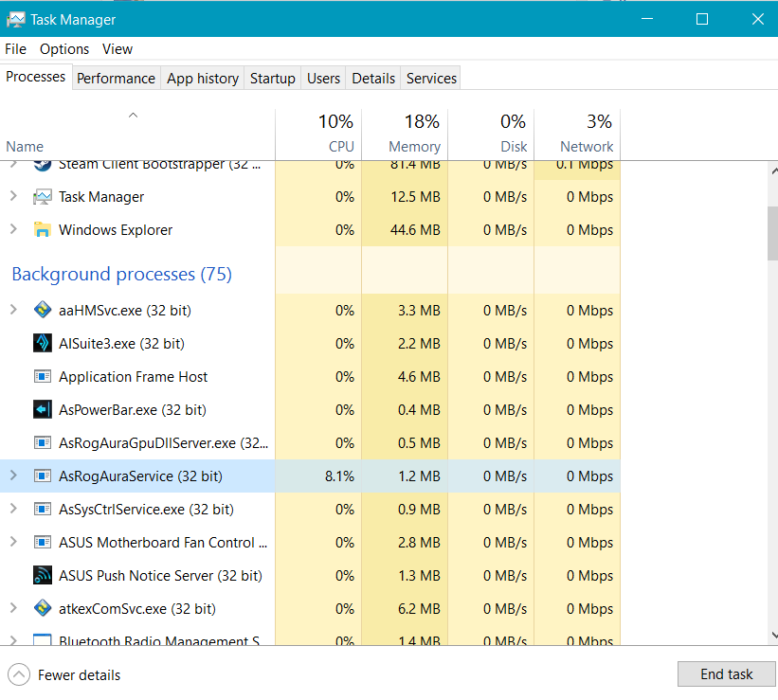
Task: Click the 8.1% CPU value for AsRogAuraService
Action: pos(339,476)
